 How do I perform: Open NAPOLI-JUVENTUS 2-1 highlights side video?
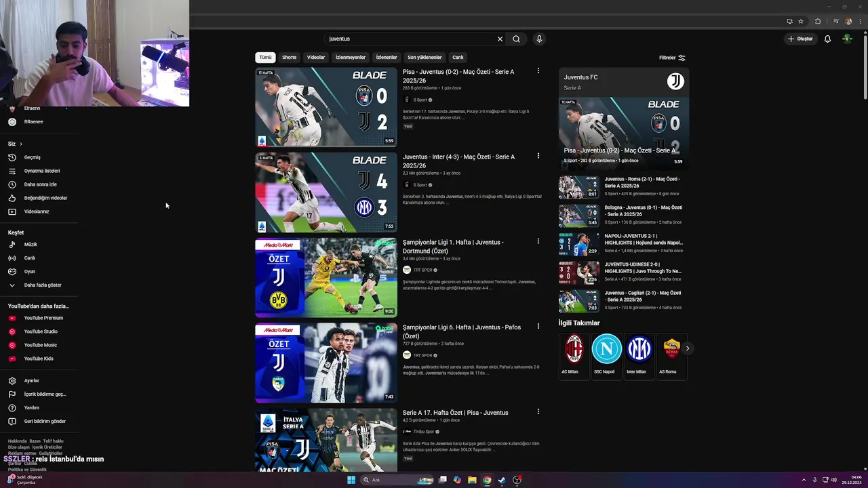click(623, 244)
